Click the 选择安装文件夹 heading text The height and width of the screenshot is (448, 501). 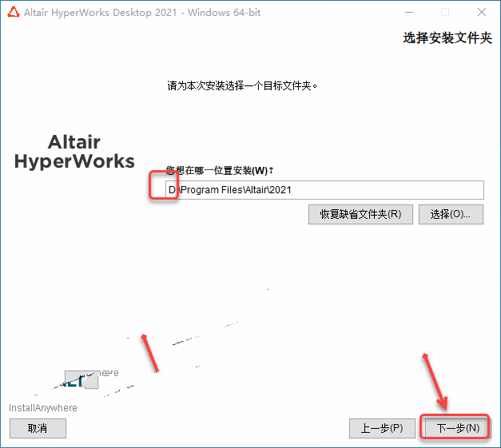pyautogui.click(x=447, y=38)
